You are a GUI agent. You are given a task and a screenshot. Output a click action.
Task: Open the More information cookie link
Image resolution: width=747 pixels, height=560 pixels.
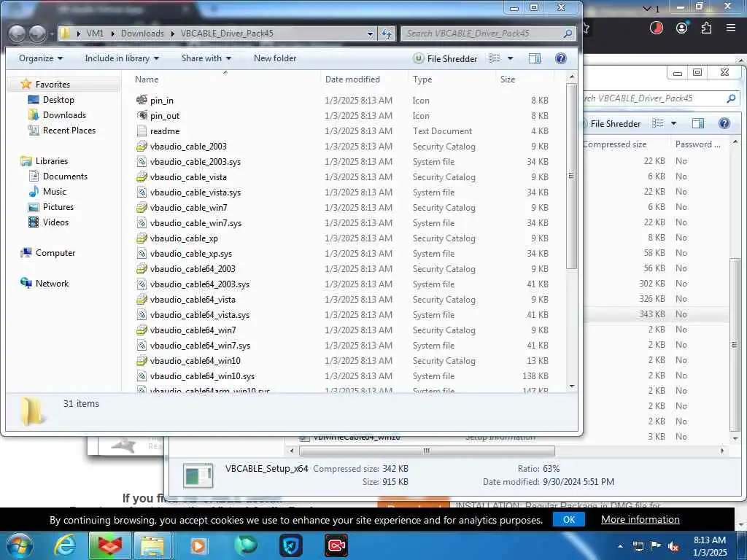coord(640,519)
